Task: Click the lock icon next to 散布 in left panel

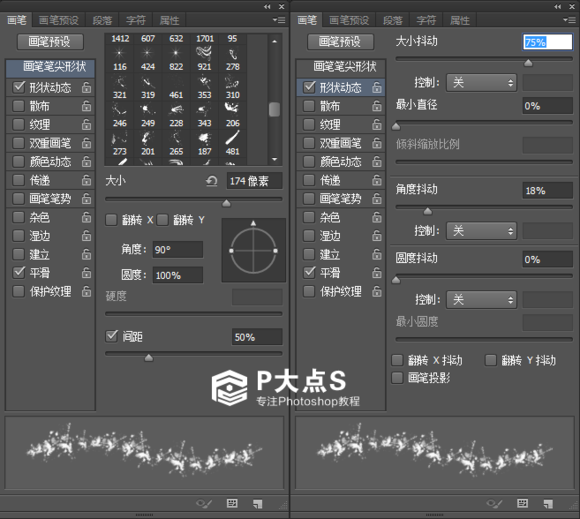Action: coord(86,106)
